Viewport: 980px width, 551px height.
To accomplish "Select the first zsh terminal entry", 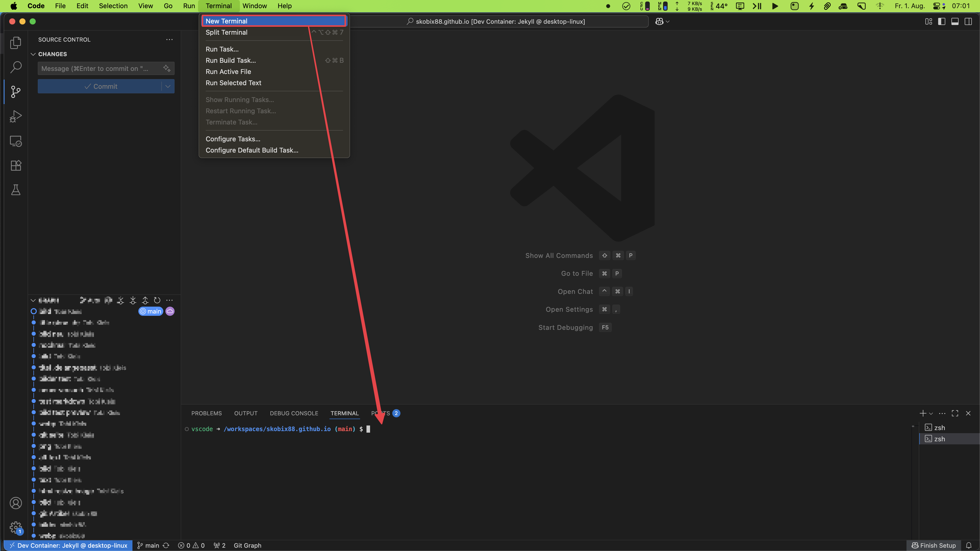I will 939,428.
